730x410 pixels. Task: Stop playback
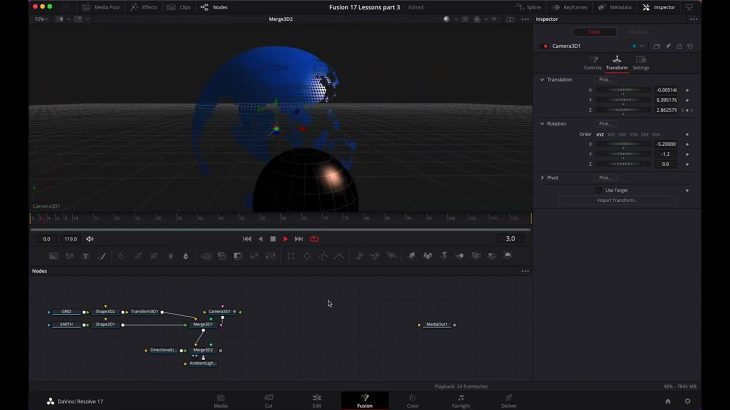273,239
